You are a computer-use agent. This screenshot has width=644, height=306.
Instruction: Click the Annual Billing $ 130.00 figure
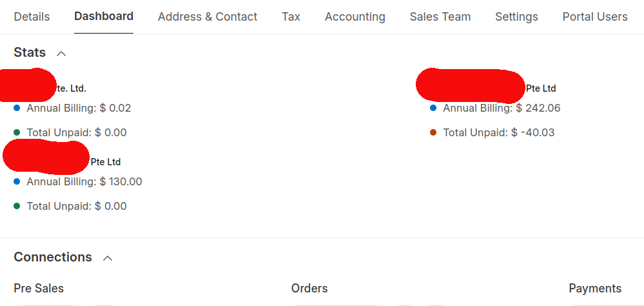(x=84, y=181)
